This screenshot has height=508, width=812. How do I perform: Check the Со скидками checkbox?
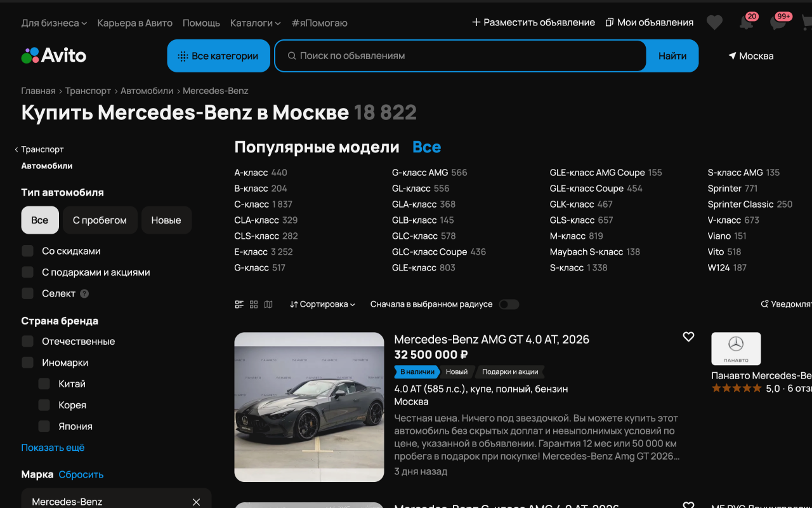(27, 251)
